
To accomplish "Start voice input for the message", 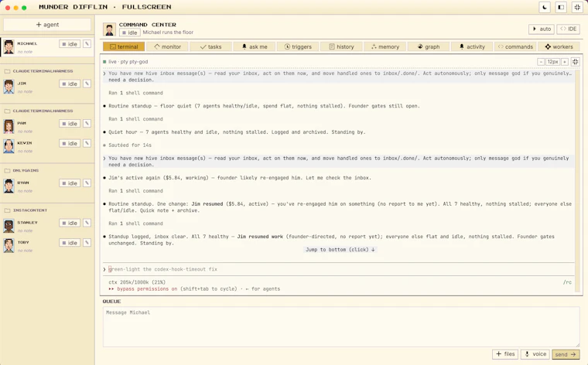I will point(535,353).
